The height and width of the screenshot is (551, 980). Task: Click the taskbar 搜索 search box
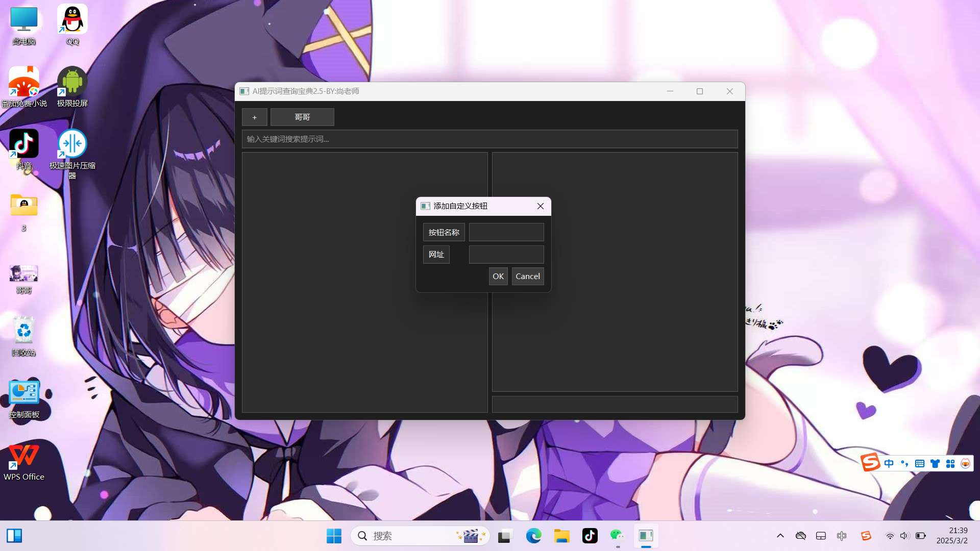click(x=420, y=536)
